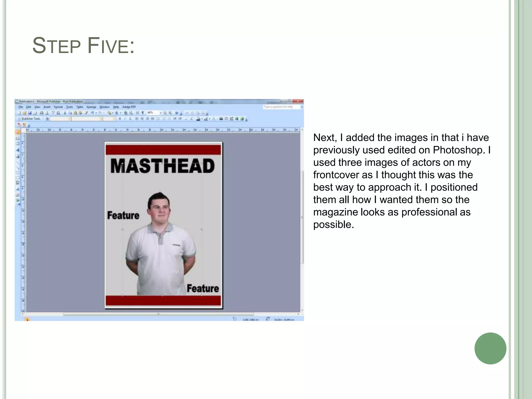Toggle justify text alignment button
Viewport: 532px width, 399px height.
[x=152, y=119]
